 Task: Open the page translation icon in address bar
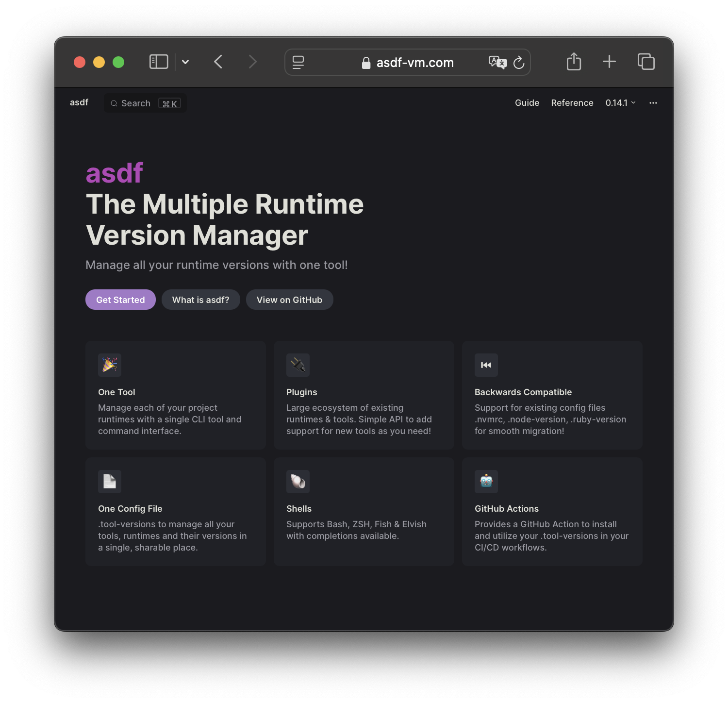497,62
